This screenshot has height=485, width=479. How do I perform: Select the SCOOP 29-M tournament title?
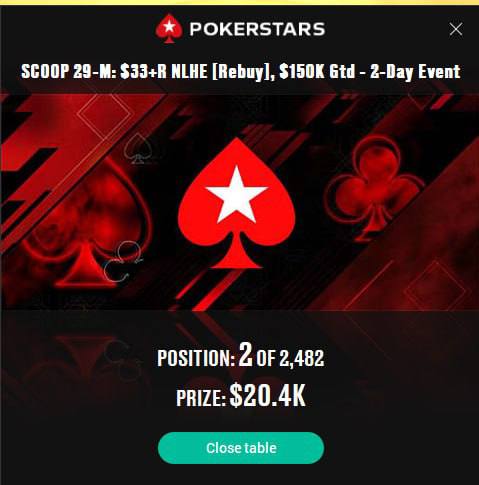241,72
